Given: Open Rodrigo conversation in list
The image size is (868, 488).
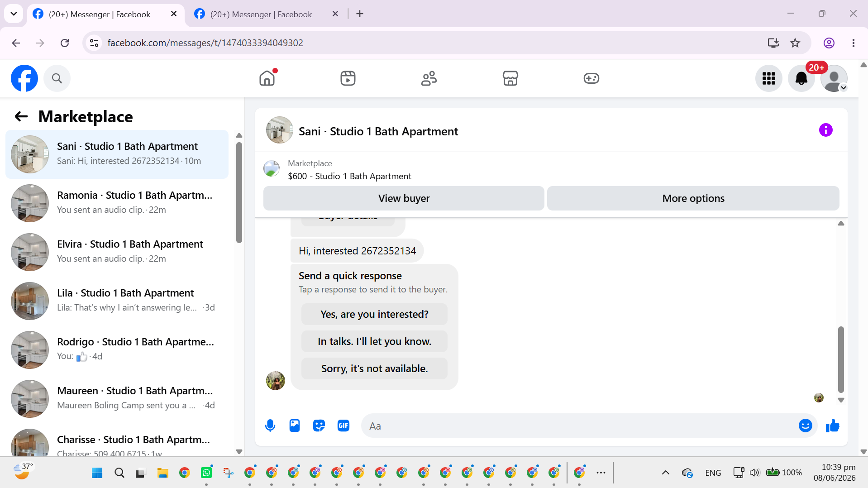Looking at the screenshot, I should click(117, 350).
